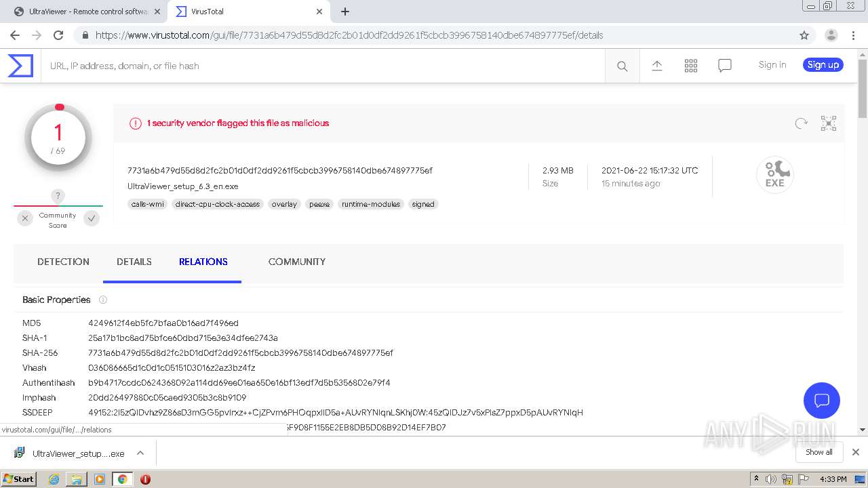The width and height of the screenshot is (868, 488).
Task: Open the Windows Start button
Action: (x=18, y=479)
